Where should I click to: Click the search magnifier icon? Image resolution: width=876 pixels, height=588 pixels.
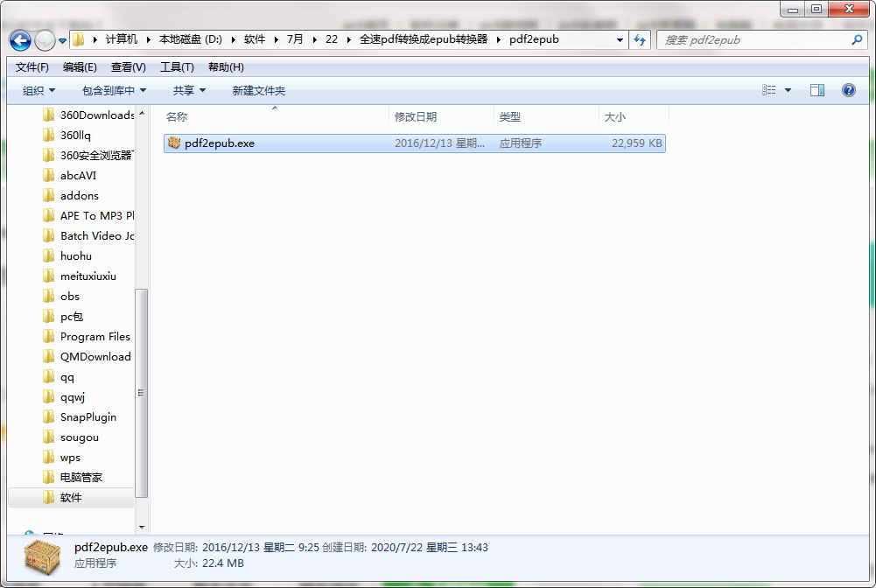(x=857, y=39)
